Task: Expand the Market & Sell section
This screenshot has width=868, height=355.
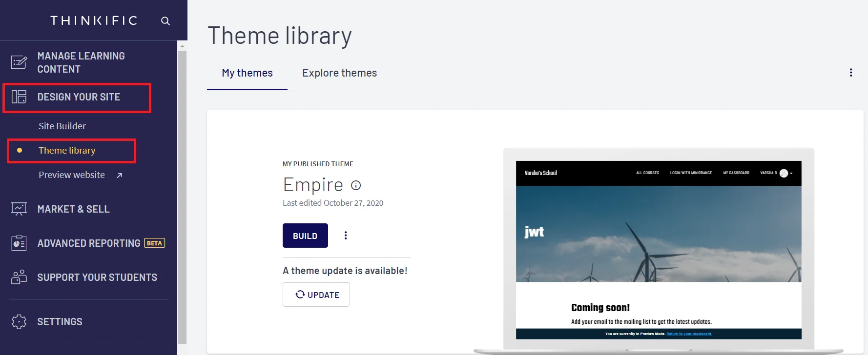Action: (x=73, y=209)
